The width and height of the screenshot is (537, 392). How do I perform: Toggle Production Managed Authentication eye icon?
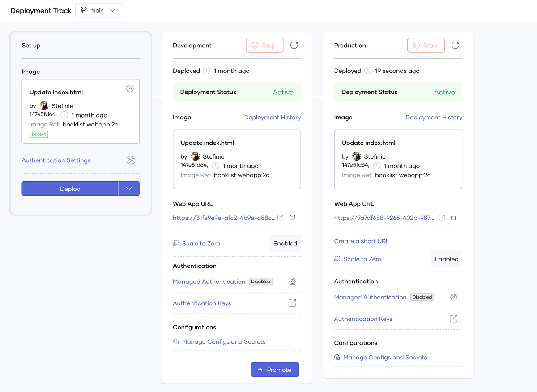(453, 297)
